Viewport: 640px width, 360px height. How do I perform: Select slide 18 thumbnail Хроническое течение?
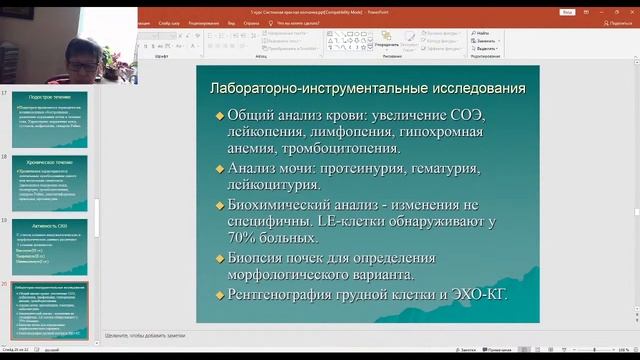click(x=49, y=183)
